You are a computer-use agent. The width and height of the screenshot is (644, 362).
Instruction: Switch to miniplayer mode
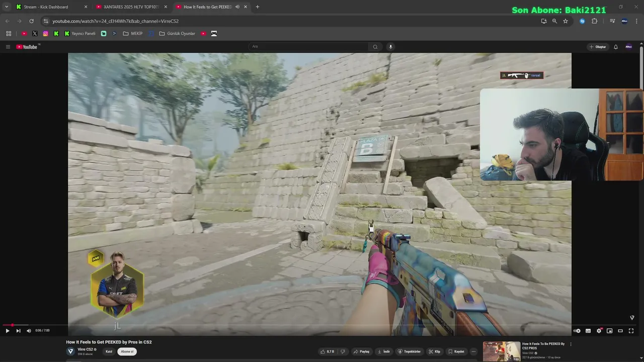(x=609, y=331)
